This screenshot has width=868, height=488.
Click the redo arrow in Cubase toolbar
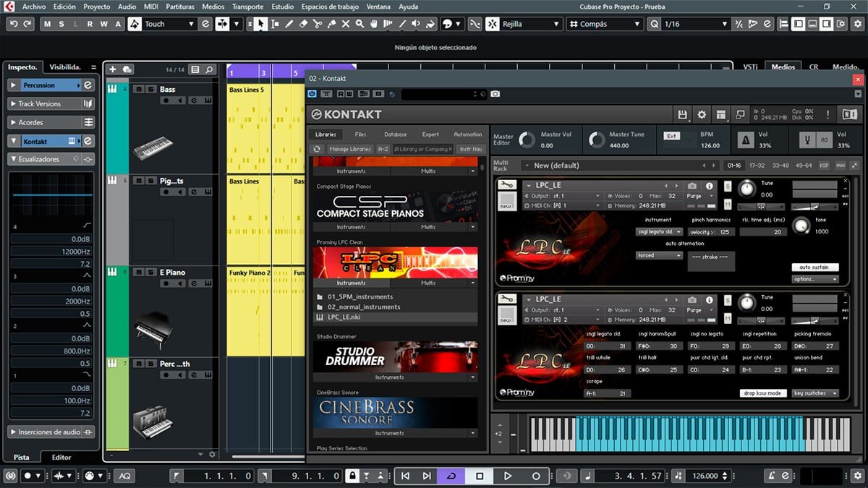[x=28, y=24]
